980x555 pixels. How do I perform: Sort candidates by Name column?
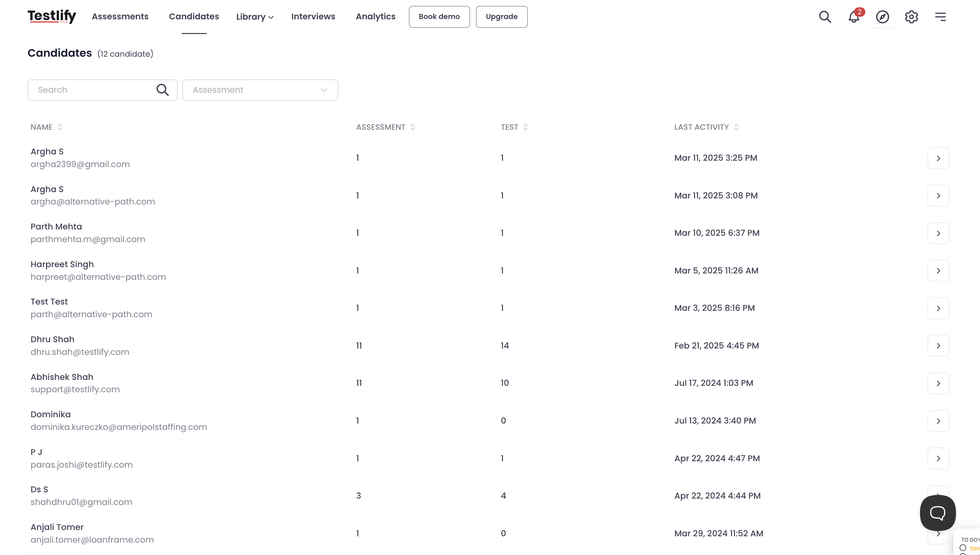(x=59, y=127)
